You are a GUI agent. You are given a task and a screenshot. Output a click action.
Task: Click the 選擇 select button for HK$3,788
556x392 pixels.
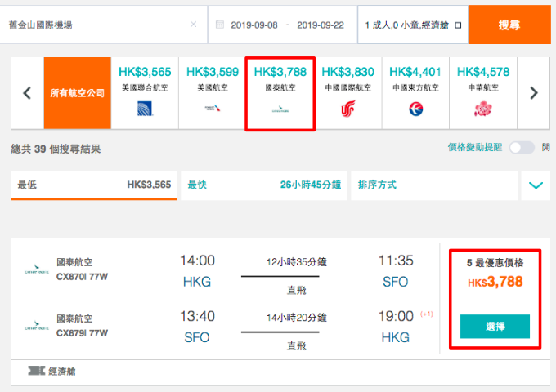(x=495, y=327)
